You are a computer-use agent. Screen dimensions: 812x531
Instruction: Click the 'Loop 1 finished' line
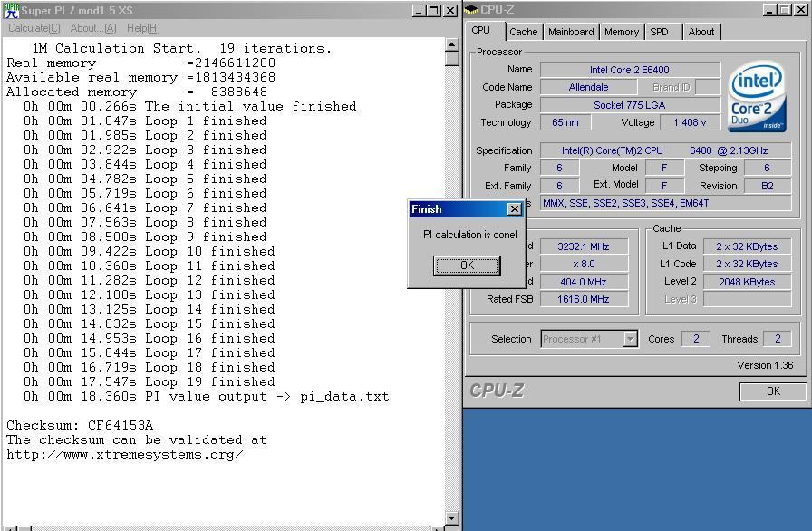[145, 121]
